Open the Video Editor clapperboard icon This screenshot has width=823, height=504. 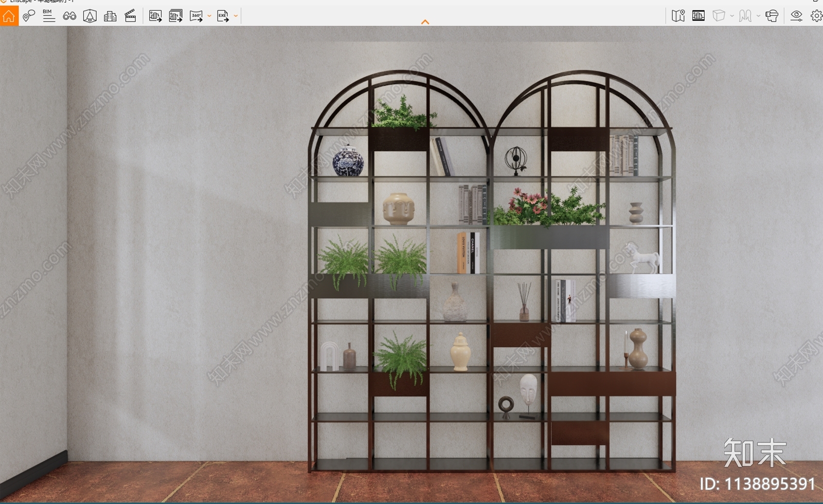[131, 16]
